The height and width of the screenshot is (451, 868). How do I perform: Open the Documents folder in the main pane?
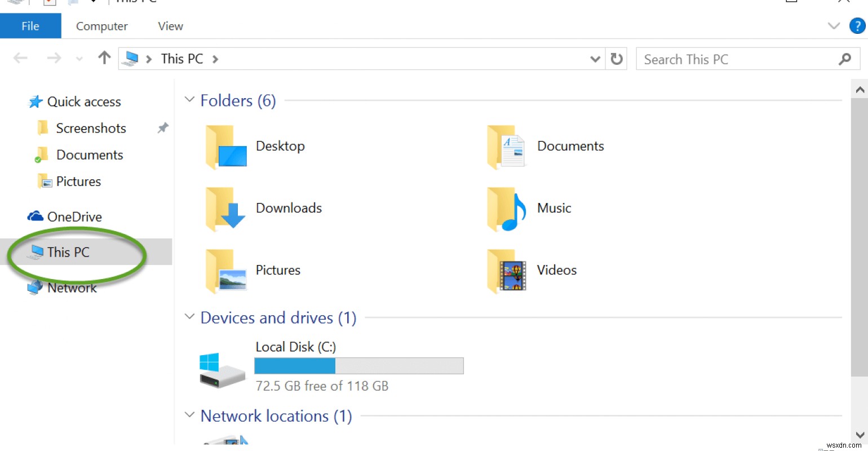click(570, 145)
